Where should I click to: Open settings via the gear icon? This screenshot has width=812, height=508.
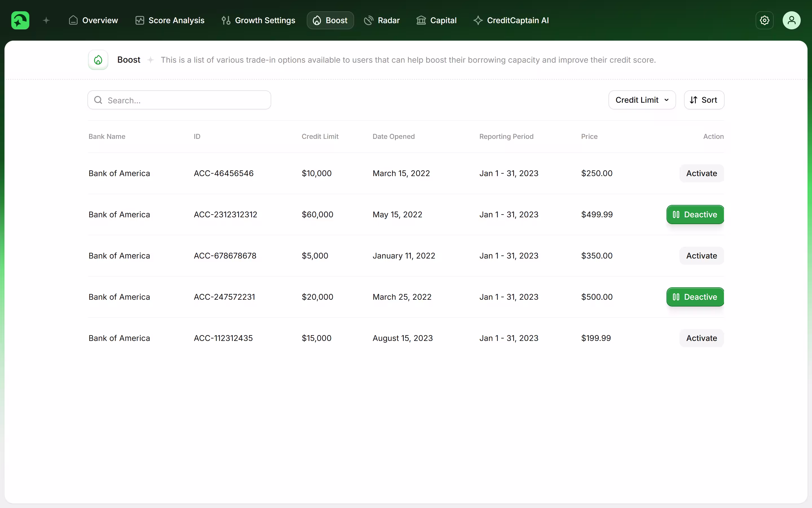coord(764,20)
